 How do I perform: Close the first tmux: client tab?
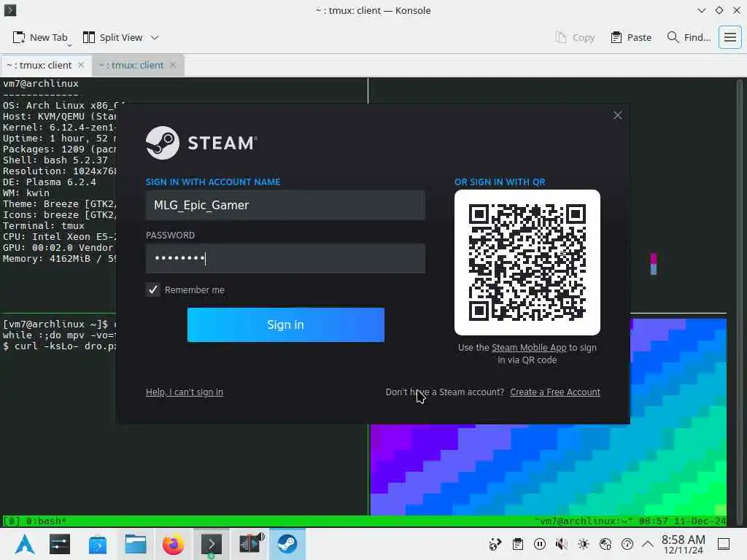(81, 65)
